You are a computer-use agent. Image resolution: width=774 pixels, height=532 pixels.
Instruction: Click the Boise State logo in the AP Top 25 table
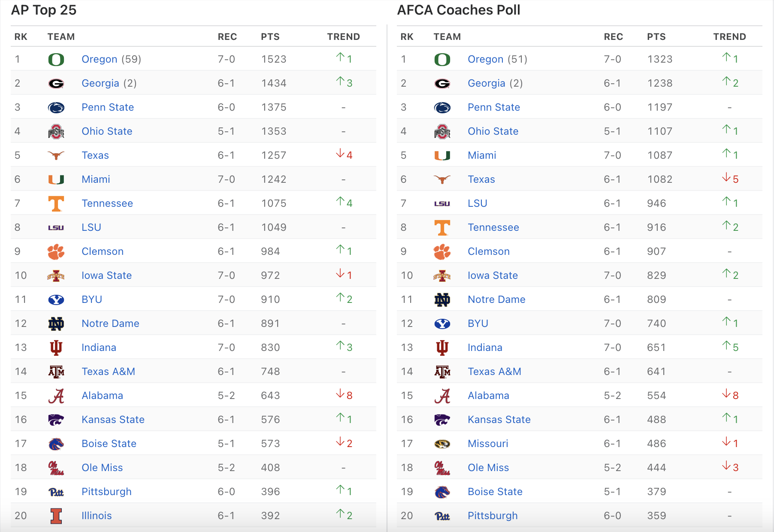click(x=56, y=444)
